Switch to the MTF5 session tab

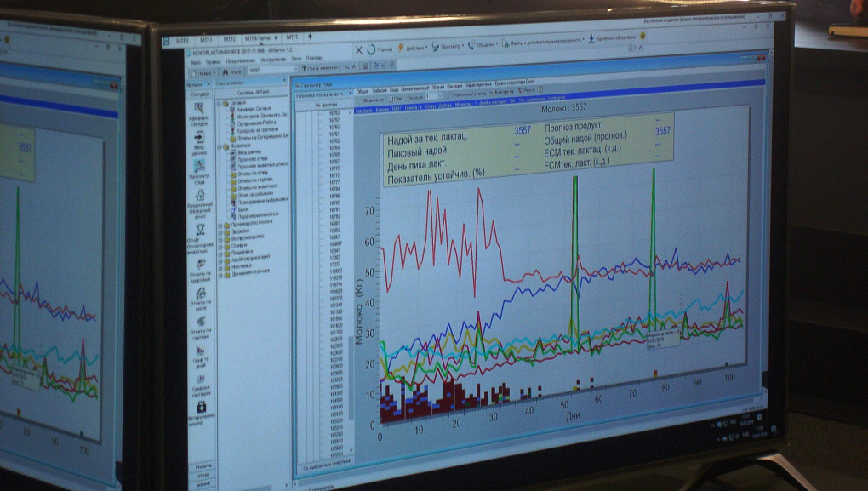tap(292, 37)
